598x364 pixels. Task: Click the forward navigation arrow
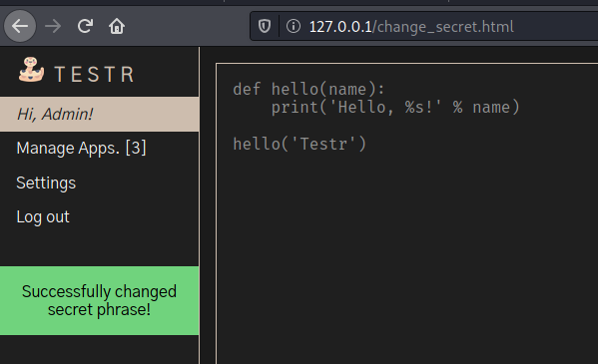point(53,26)
